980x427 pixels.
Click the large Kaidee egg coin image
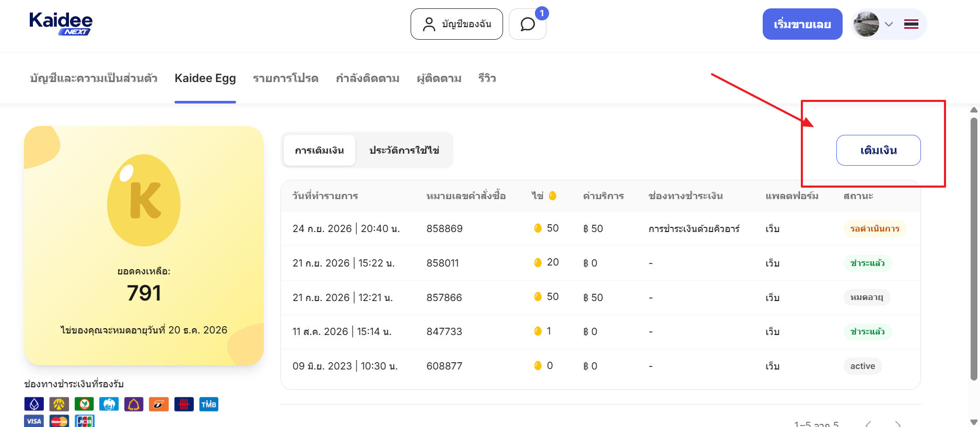144,200
